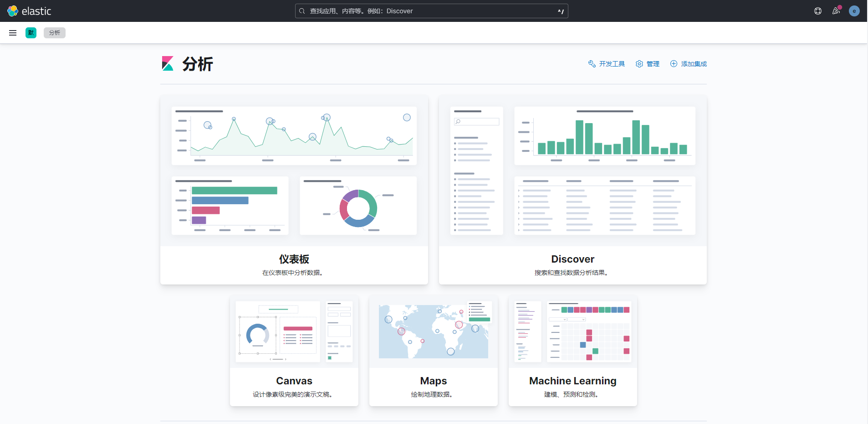The width and height of the screenshot is (868, 424).
Task: Click the Kibana logo beside 分析
Action: [168, 63]
